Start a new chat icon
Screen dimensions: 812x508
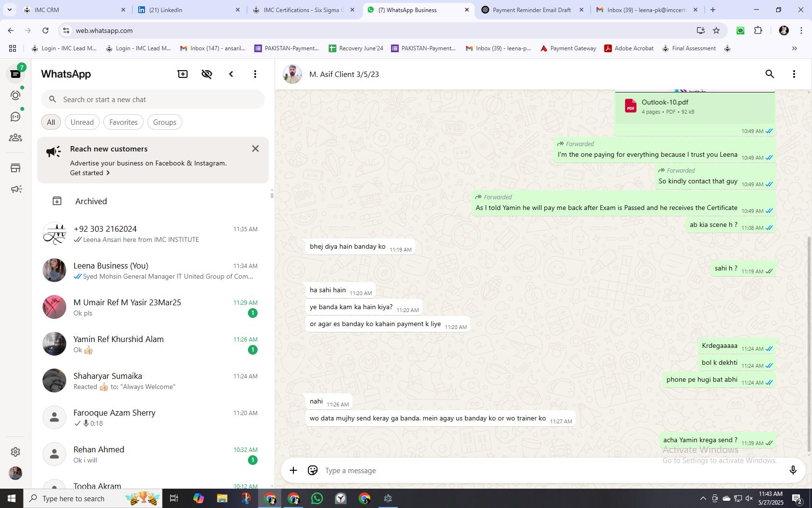click(x=183, y=74)
